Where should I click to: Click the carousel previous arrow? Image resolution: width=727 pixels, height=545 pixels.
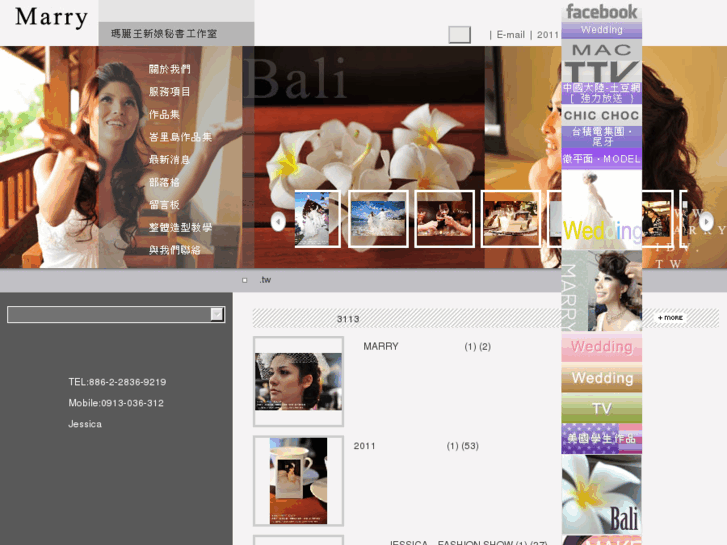tap(278, 221)
